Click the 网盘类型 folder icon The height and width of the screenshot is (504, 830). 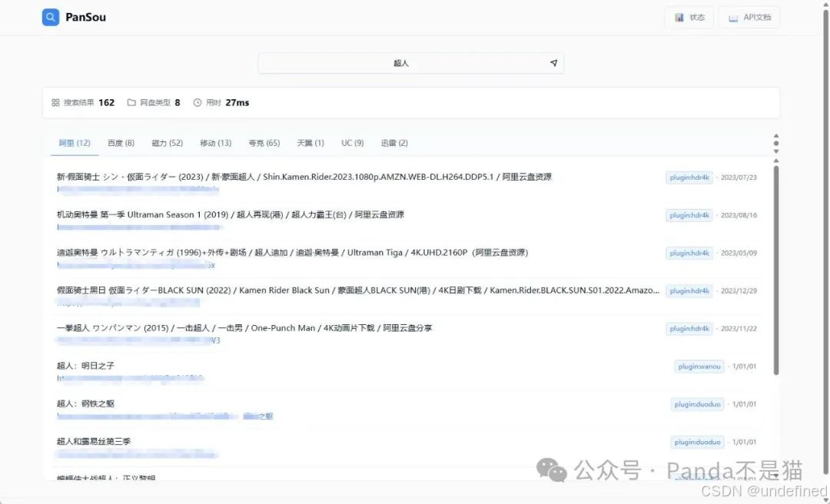(131, 103)
